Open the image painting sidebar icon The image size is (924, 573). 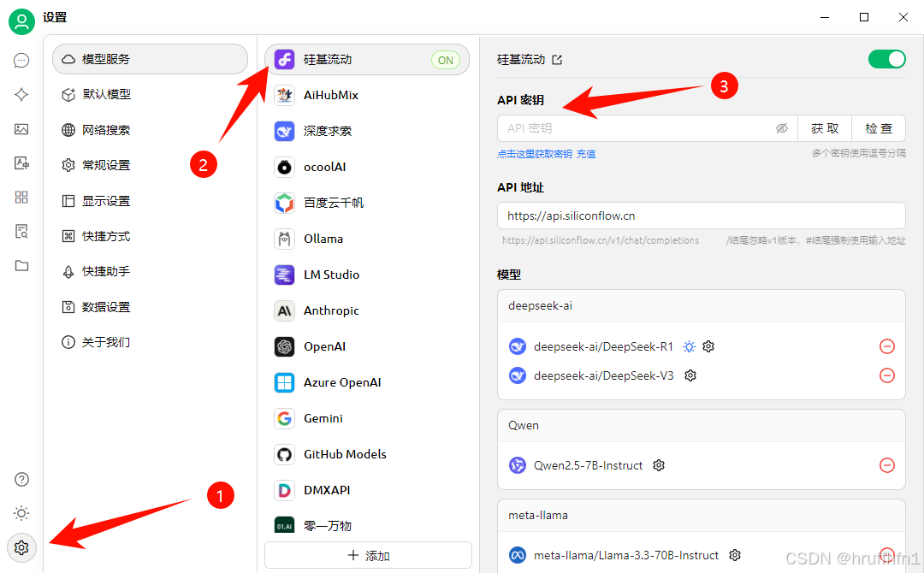pyautogui.click(x=21, y=129)
